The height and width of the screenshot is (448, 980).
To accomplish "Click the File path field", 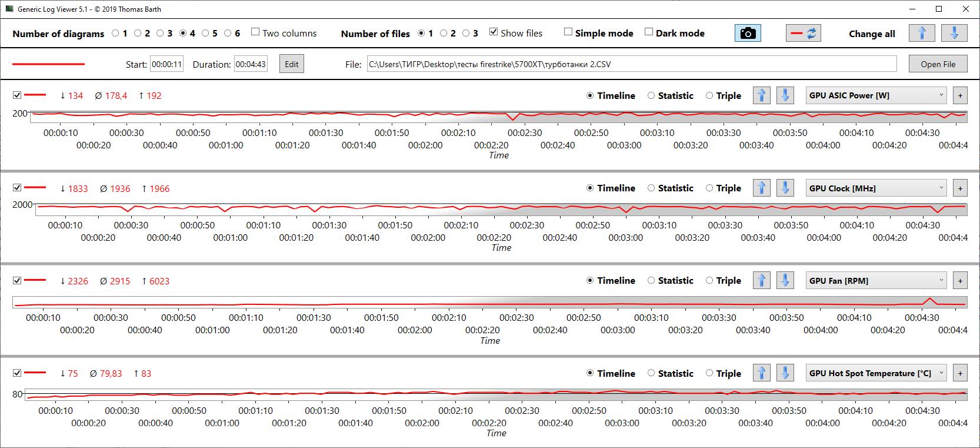I will [632, 64].
